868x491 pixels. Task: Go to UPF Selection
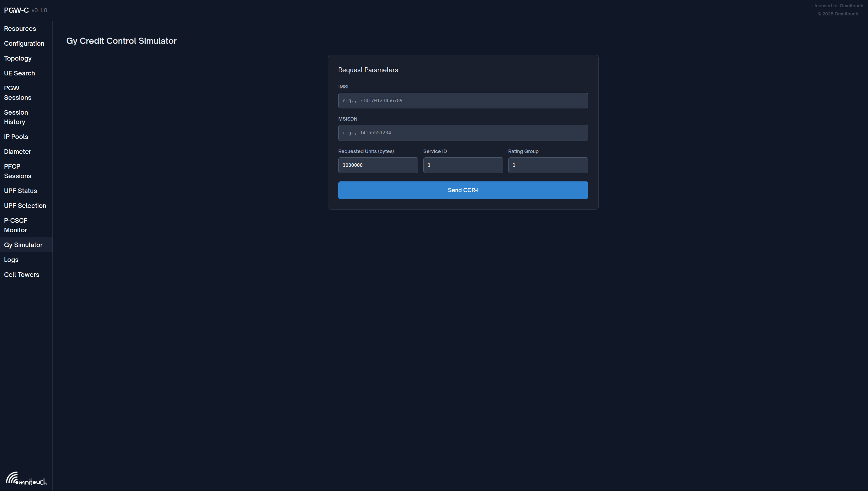click(25, 205)
